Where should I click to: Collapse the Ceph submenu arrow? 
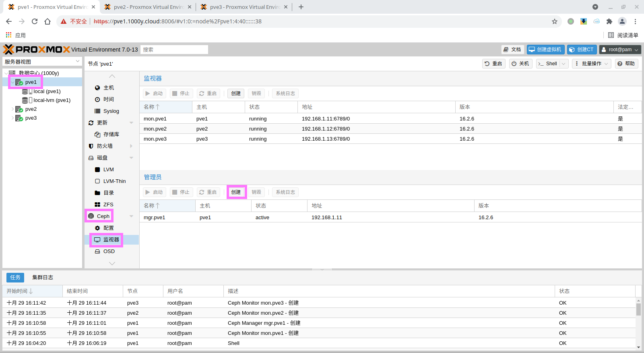coord(131,216)
